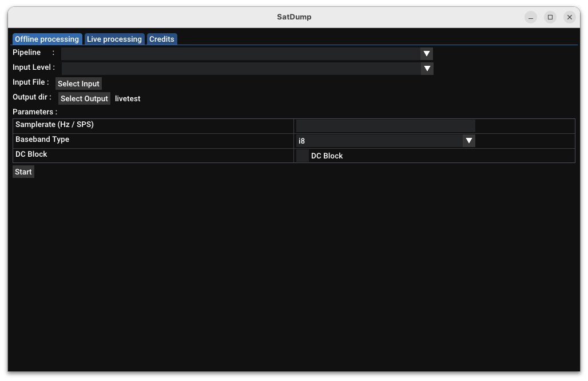This screenshot has height=381, width=588.
Task: Minimize the SatDump window
Action: [531, 17]
